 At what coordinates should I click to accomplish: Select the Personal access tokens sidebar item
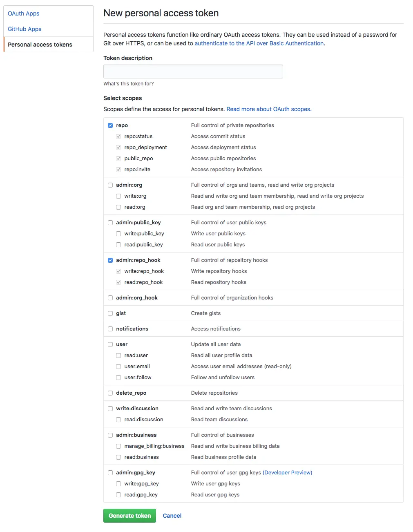click(x=40, y=45)
